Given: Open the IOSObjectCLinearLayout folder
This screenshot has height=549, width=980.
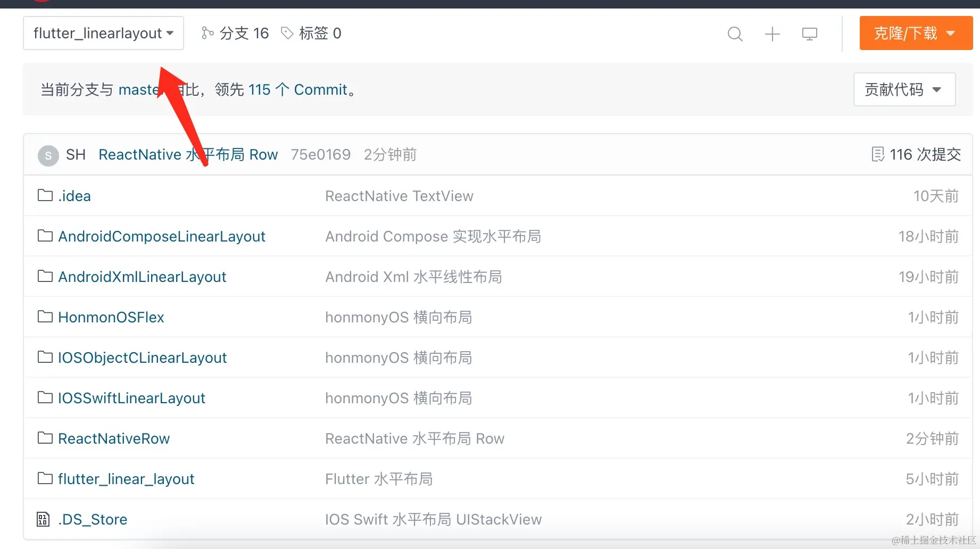Looking at the screenshot, I should [143, 357].
